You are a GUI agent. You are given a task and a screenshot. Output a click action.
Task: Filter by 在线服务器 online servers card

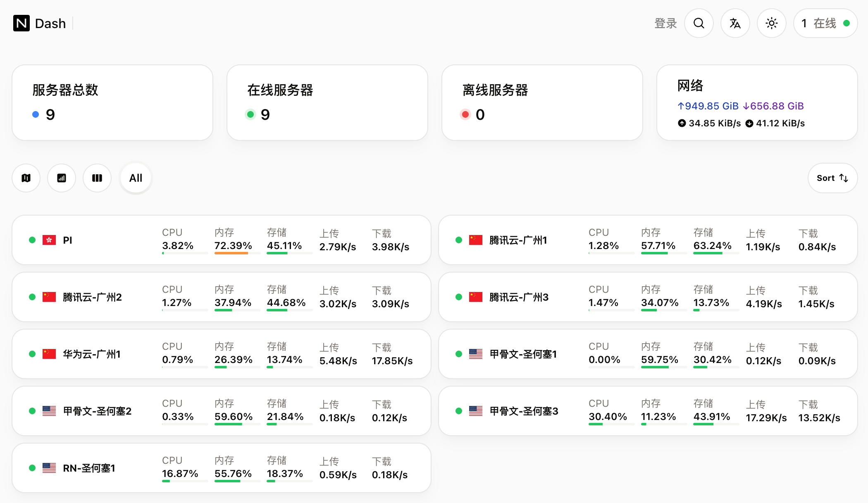coord(327,102)
